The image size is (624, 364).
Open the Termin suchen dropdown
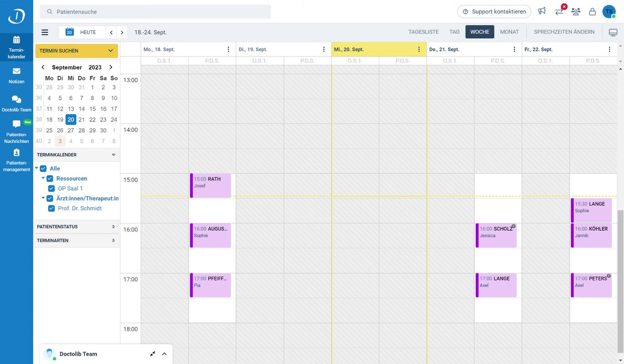[x=77, y=51]
